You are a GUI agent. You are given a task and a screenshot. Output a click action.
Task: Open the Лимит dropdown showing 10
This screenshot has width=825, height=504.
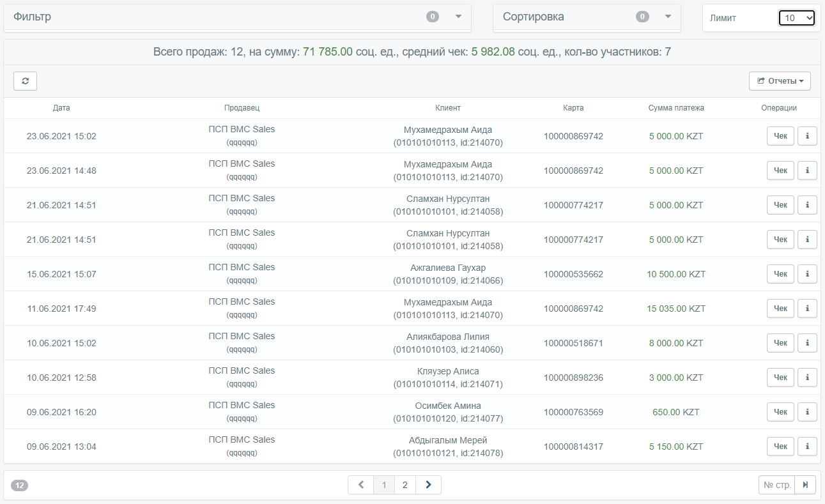(x=797, y=18)
